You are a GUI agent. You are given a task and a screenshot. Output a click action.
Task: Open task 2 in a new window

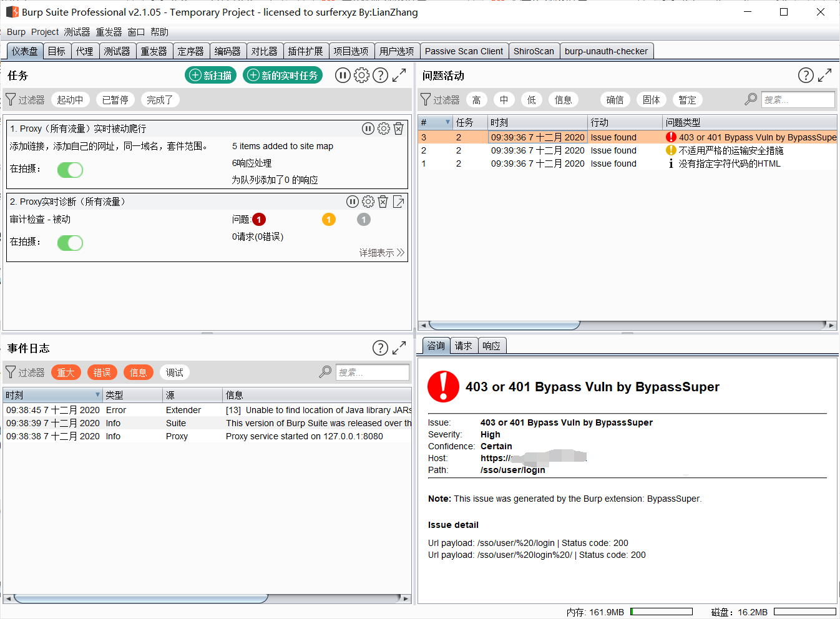click(x=399, y=202)
